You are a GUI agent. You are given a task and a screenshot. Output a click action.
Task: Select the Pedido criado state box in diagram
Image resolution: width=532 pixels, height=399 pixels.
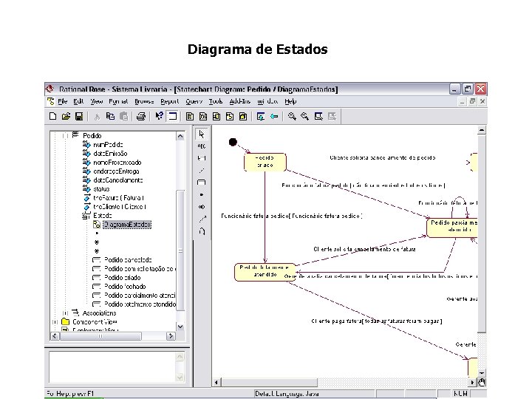(x=265, y=162)
